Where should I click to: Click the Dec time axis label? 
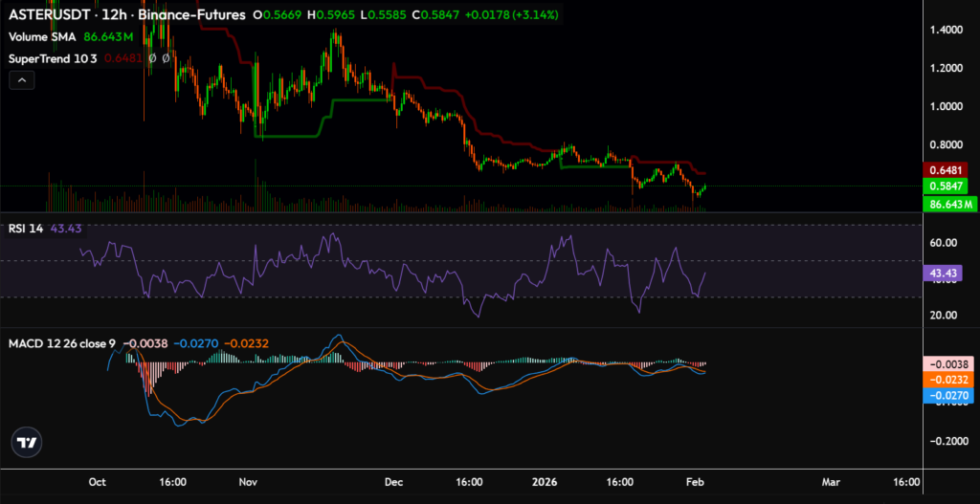tap(393, 482)
